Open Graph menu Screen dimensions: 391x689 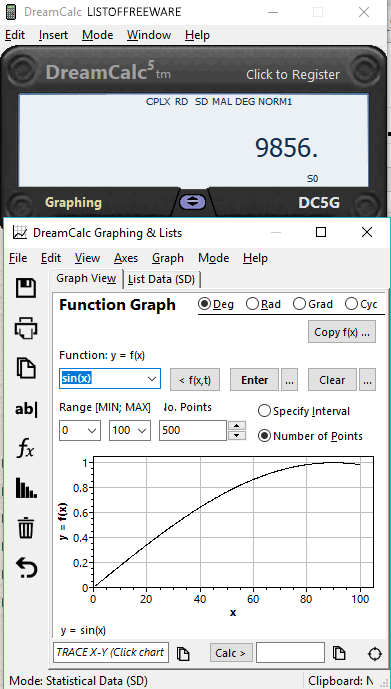click(x=168, y=258)
